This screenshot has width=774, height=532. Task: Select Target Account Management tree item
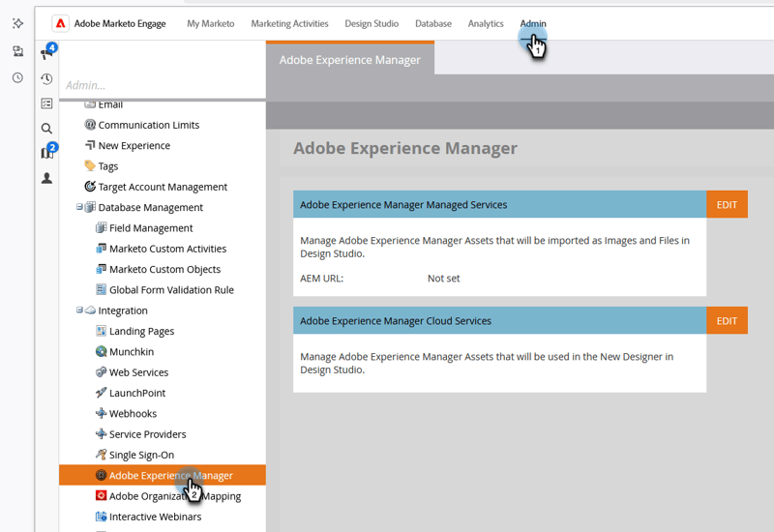pyautogui.click(x=163, y=187)
